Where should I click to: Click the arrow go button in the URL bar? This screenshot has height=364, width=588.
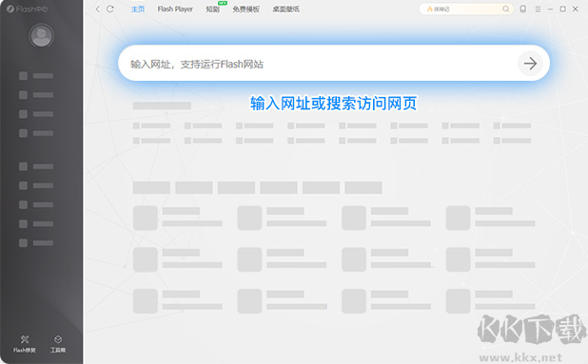tap(530, 64)
